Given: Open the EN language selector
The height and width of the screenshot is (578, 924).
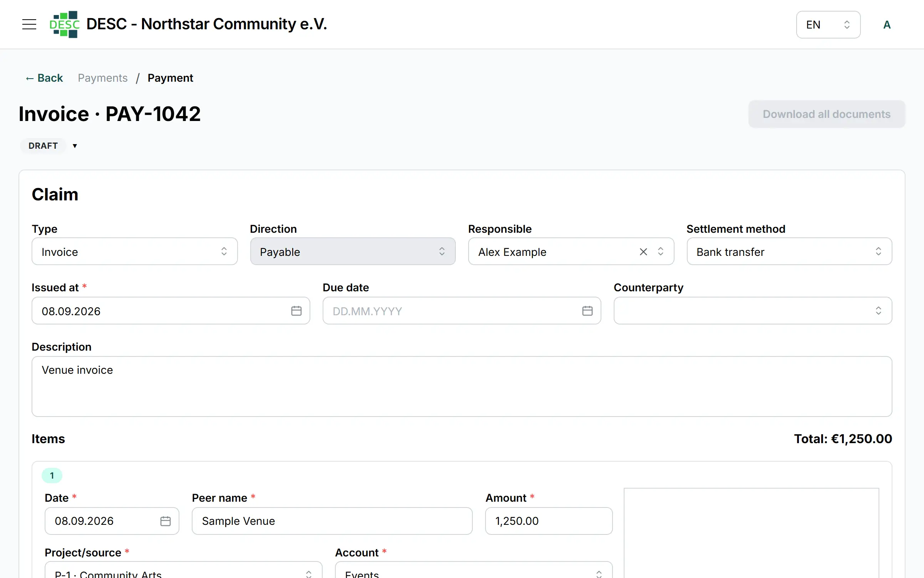Looking at the screenshot, I should (x=828, y=25).
